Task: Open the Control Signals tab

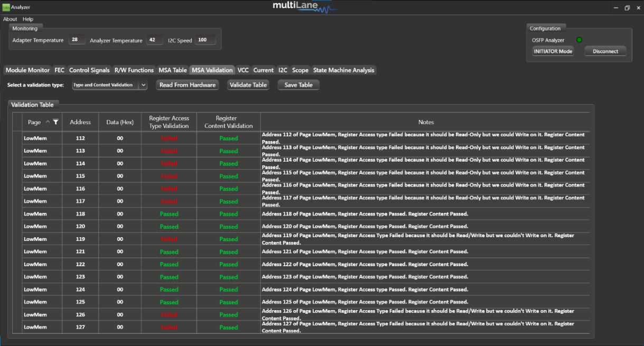Action: (x=89, y=70)
